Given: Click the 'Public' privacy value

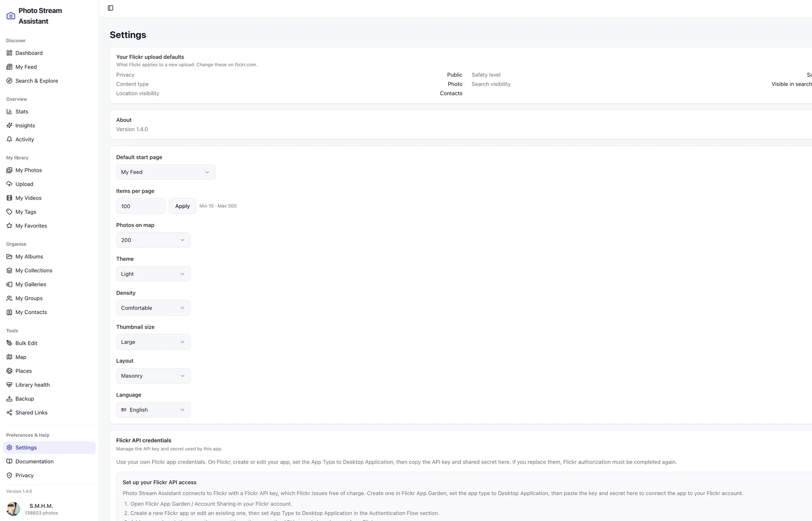Looking at the screenshot, I should 455,75.
